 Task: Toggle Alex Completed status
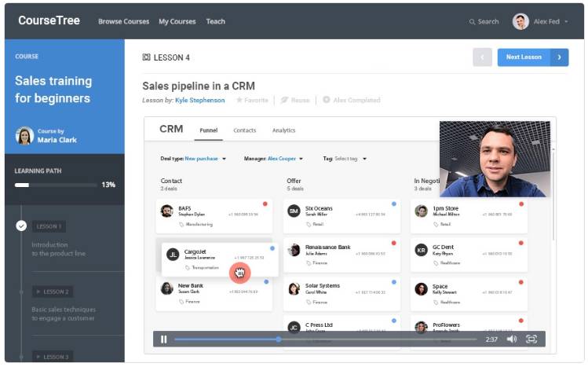[x=352, y=101]
